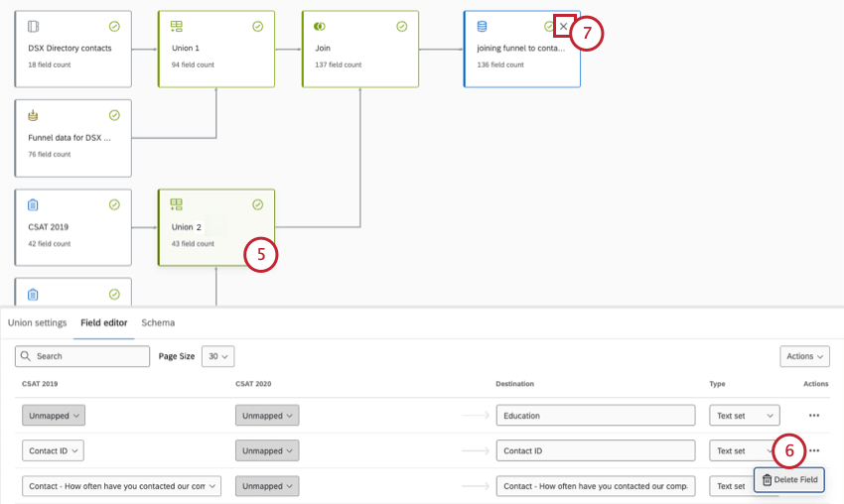Click the Union 2 node icon

[x=177, y=204]
